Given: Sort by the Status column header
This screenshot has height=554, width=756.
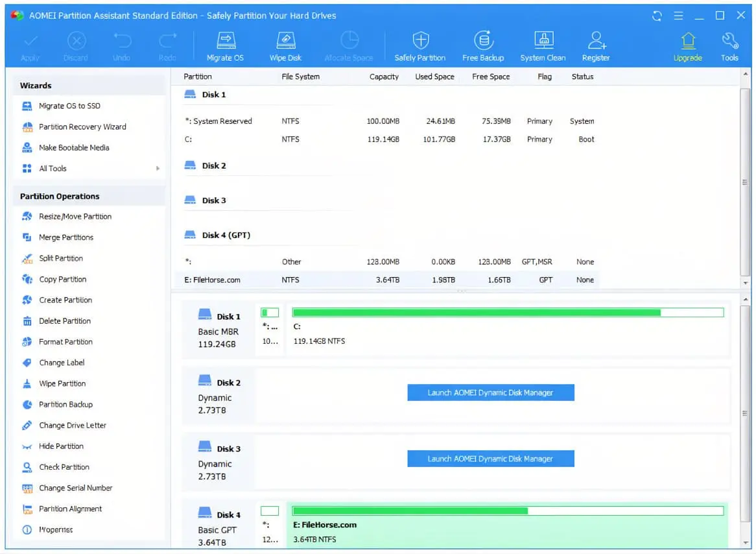Looking at the screenshot, I should pos(582,77).
